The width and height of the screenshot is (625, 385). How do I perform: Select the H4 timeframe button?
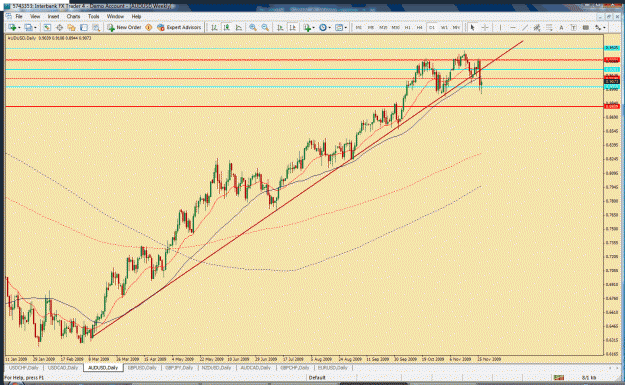[x=419, y=28]
